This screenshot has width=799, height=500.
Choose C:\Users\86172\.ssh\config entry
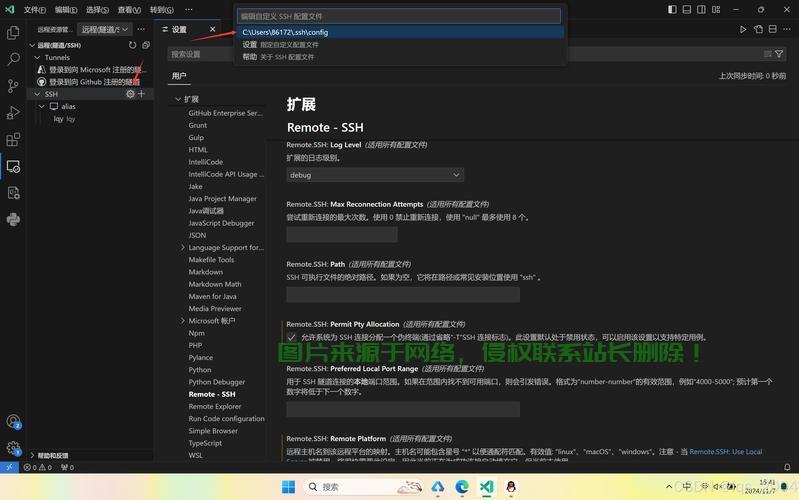coord(401,32)
